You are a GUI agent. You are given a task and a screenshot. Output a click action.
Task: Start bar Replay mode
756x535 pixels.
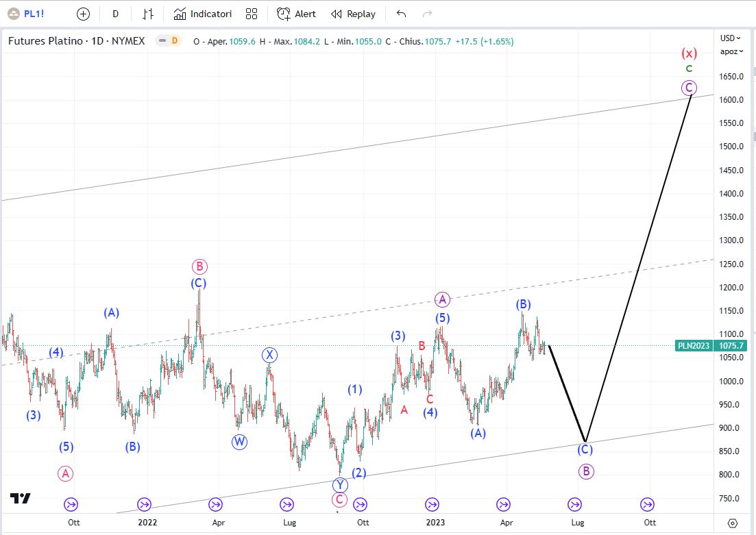click(353, 14)
